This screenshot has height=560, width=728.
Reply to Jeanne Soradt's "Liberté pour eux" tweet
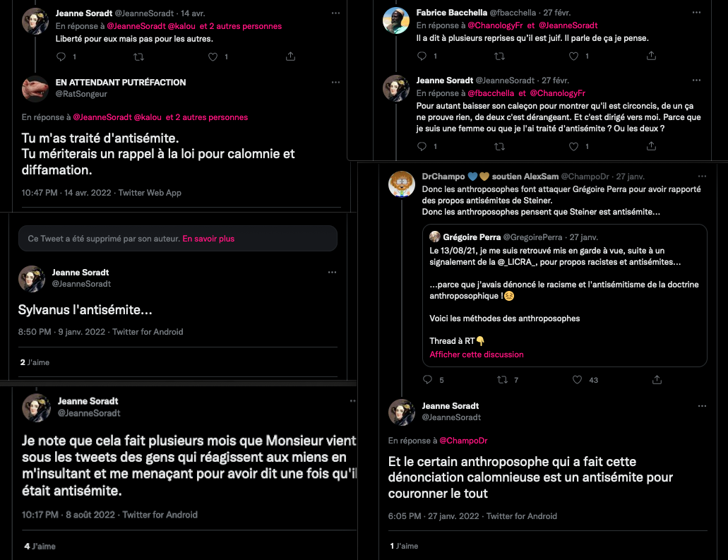[60, 56]
